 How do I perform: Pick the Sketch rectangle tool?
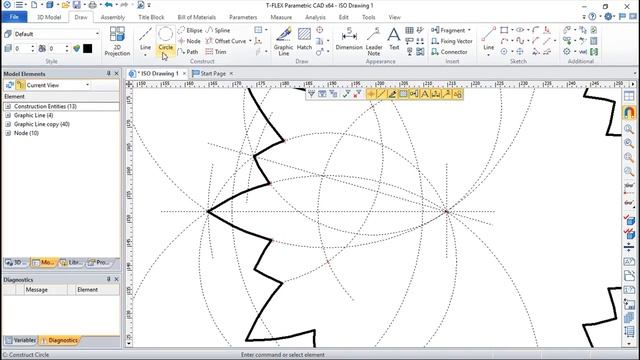(504, 30)
